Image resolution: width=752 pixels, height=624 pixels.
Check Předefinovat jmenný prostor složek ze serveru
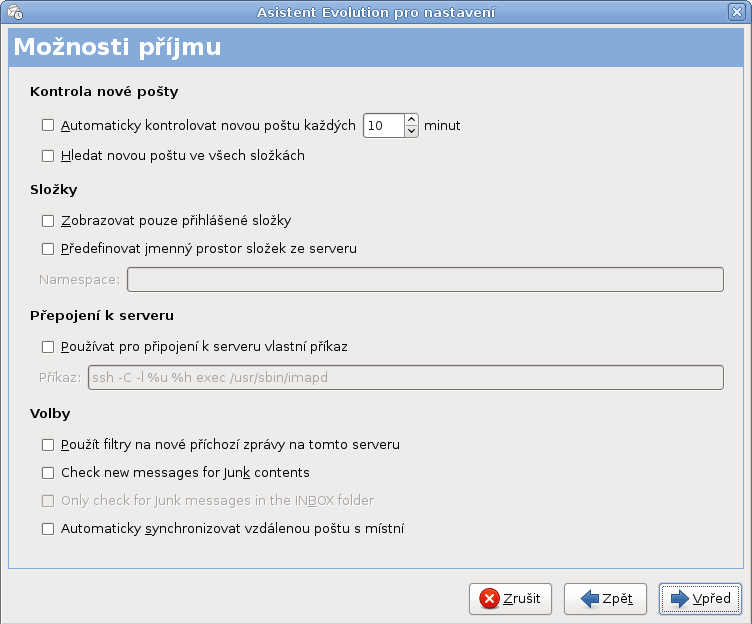click(48, 249)
